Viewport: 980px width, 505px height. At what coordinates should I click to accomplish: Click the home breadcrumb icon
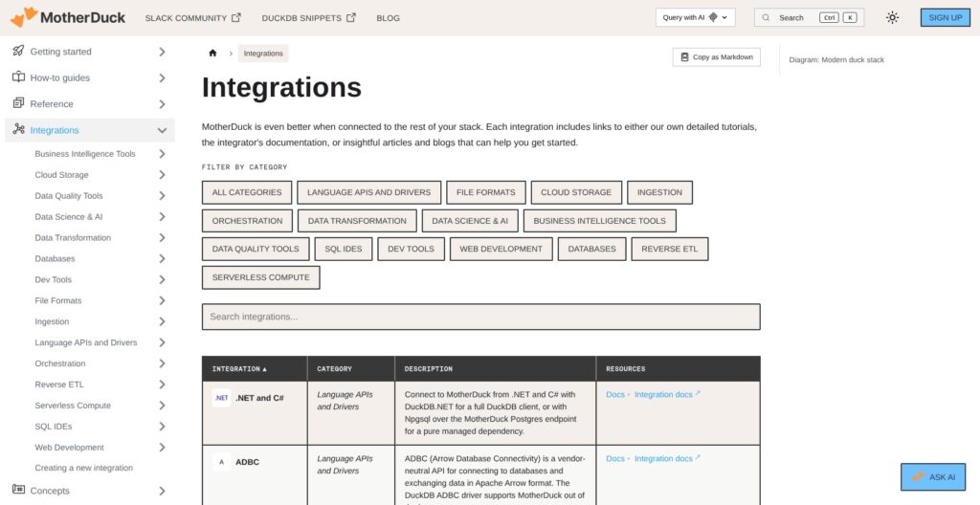pos(212,54)
